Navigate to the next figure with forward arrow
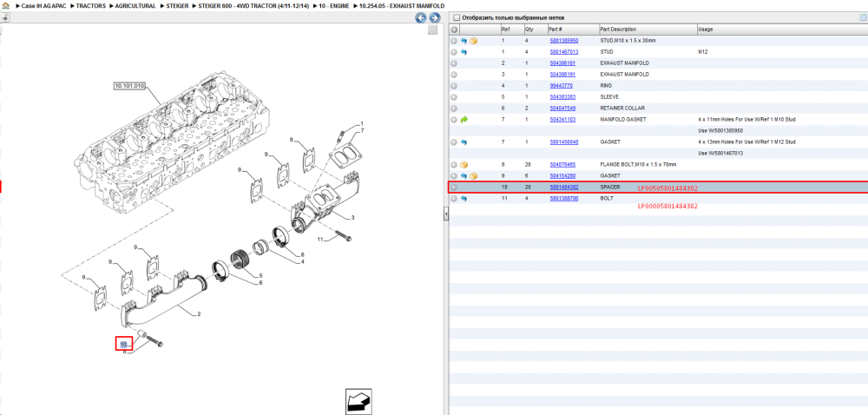Image resolution: width=868 pixels, height=415 pixels. coord(435,17)
